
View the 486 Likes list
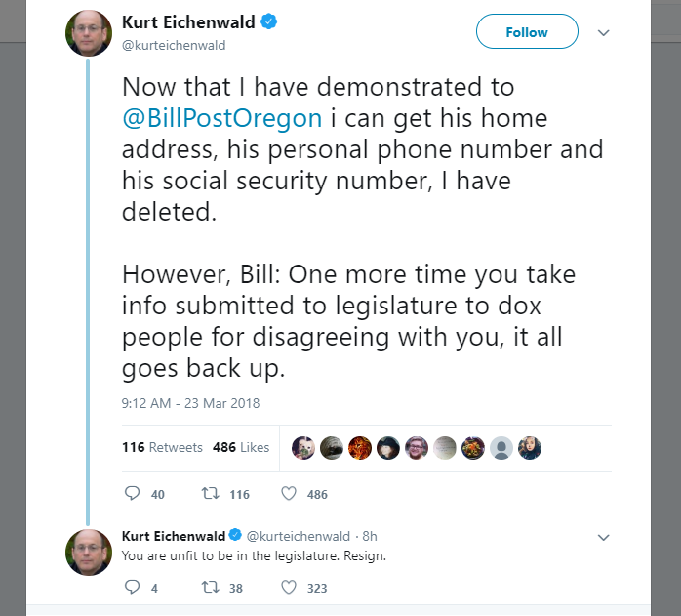point(241,447)
